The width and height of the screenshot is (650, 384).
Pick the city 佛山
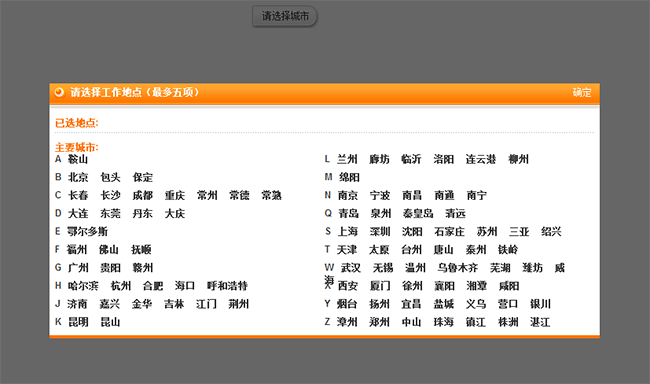[109, 250]
